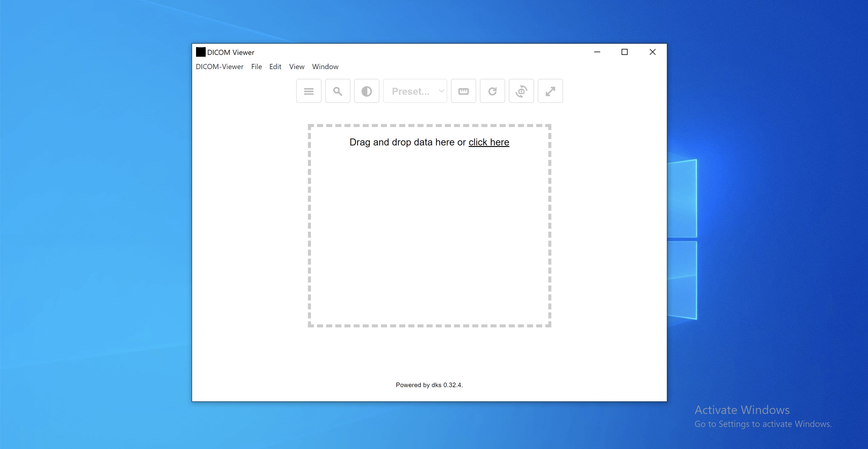Open the Window menu
Screen dimensions: 868x449
(x=325, y=66)
